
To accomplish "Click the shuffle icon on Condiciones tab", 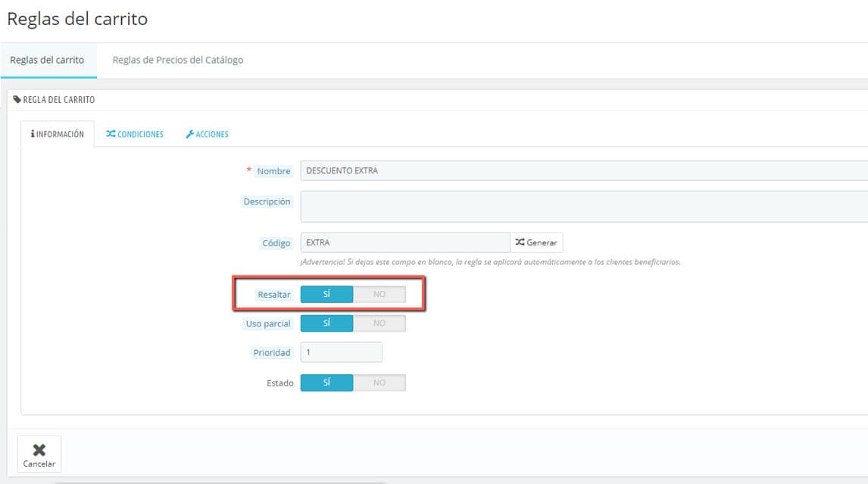I will pyautogui.click(x=111, y=134).
